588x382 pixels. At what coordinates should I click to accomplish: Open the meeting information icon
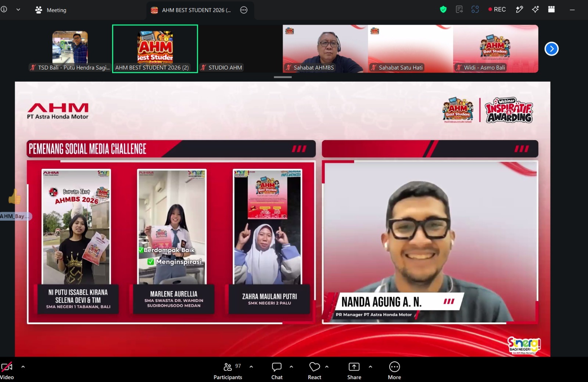click(x=4, y=10)
